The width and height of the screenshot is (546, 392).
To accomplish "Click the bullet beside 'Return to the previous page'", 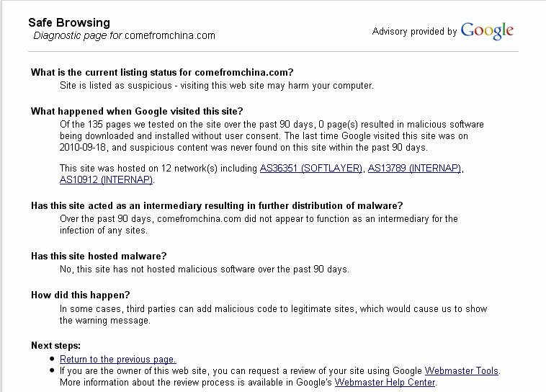I will tap(53, 359).
